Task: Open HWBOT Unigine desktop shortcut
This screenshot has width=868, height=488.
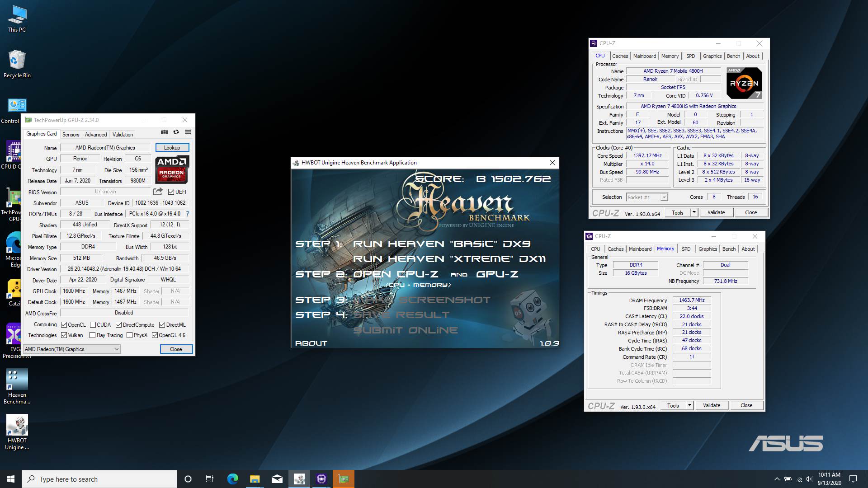Action: [x=17, y=432]
